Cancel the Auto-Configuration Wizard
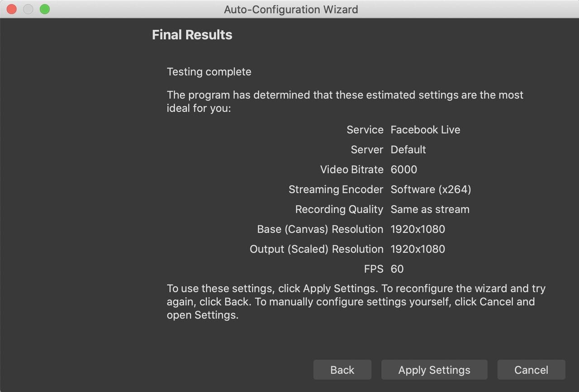 pos(531,370)
